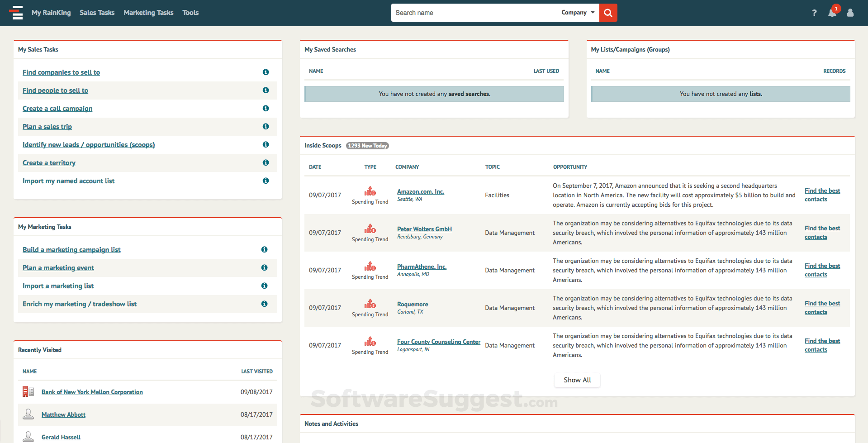Open the Tools menu
The height and width of the screenshot is (443, 868).
pyautogui.click(x=190, y=13)
